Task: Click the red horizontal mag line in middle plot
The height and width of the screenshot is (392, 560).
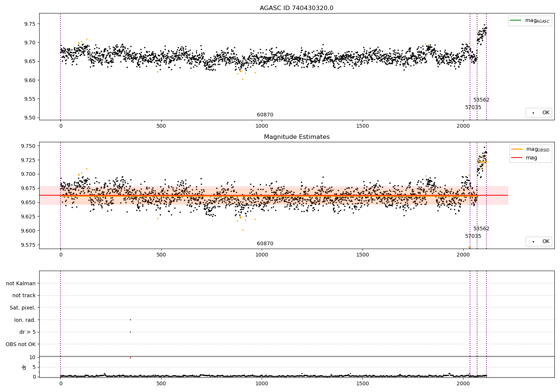Action: 274,195
